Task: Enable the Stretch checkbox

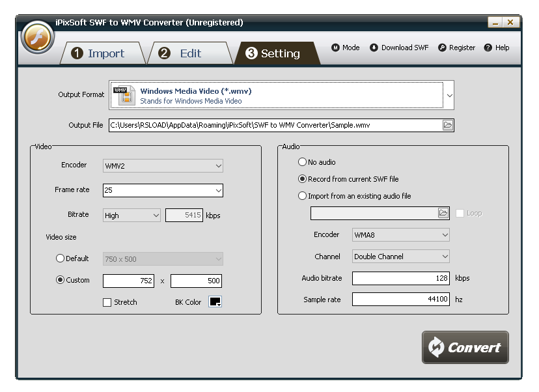Action: coord(107,302)
